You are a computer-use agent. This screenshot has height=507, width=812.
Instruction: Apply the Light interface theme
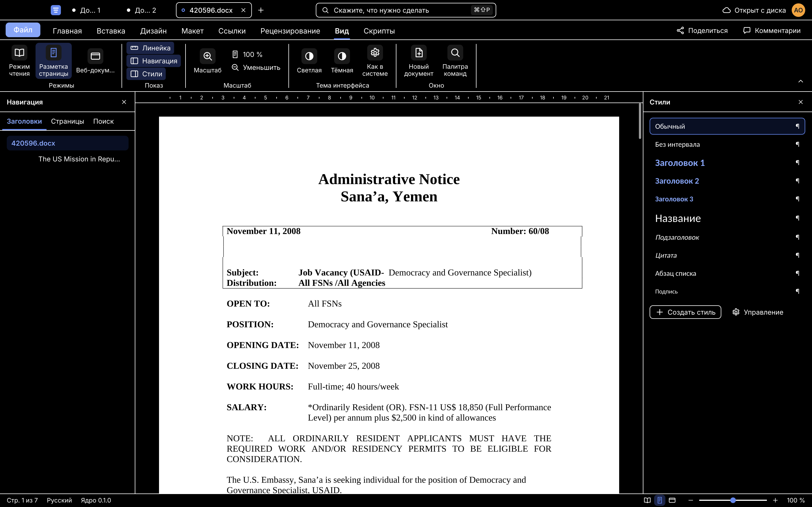click(x=309, y=61)
